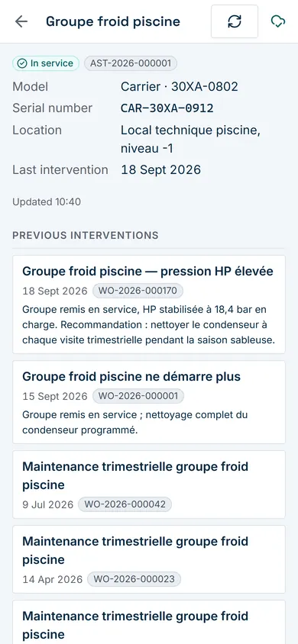298x644 pixels.
Task: Click the refresh sync icon button
Action: click(x=235, y=21)
